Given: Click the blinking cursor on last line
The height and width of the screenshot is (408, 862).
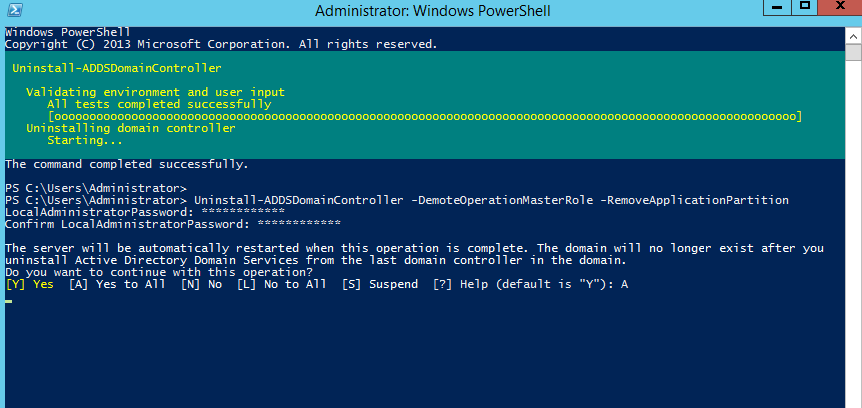Looking at the screenshot, I should tap(8, 301).
